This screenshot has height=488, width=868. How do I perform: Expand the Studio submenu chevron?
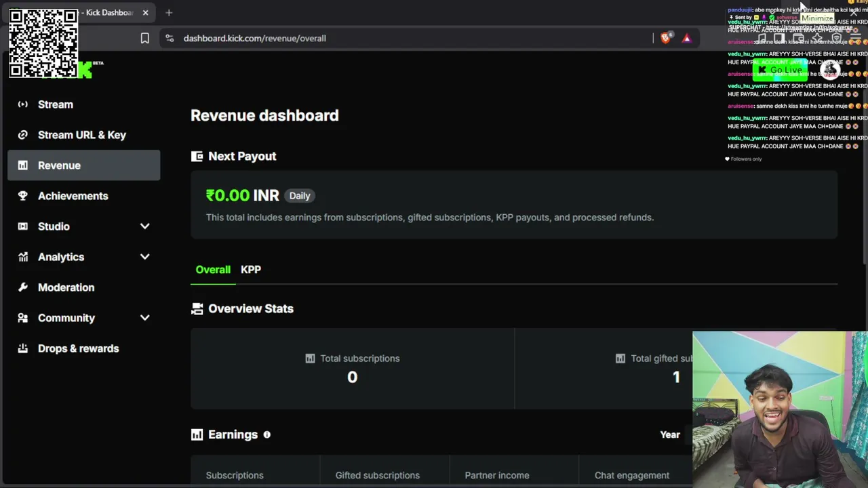pos(144,226)
